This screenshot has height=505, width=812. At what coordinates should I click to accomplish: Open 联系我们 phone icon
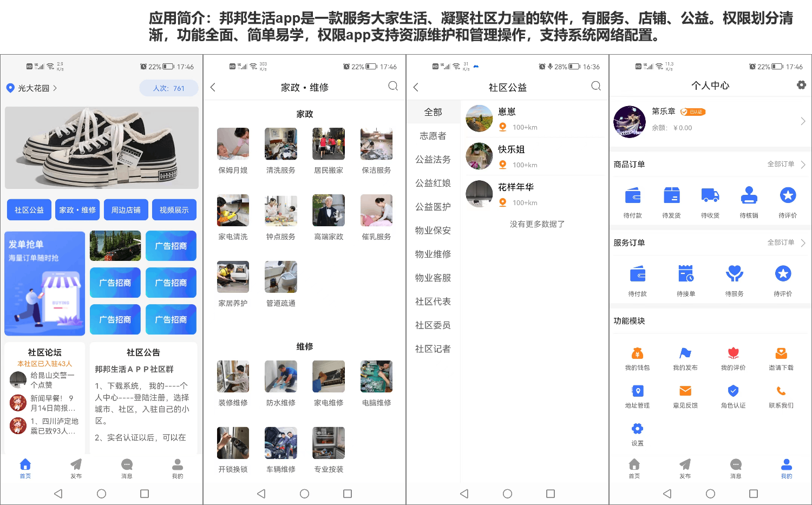[x=781, y=391]
